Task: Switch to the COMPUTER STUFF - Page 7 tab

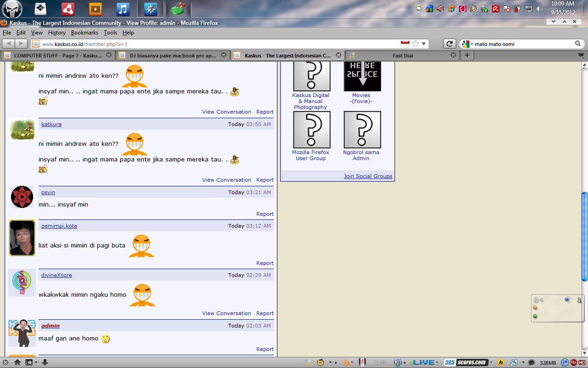Action: click(57, 55)
